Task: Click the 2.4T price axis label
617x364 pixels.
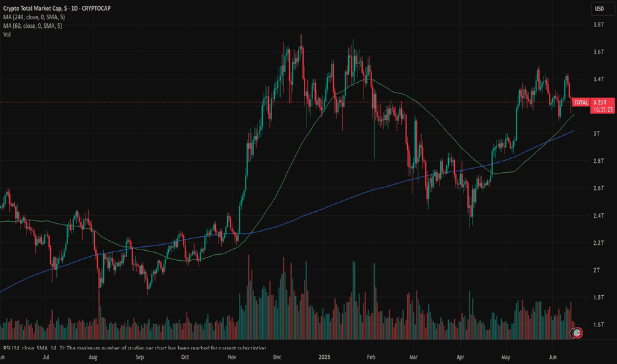Action: [x=598, y=216]
